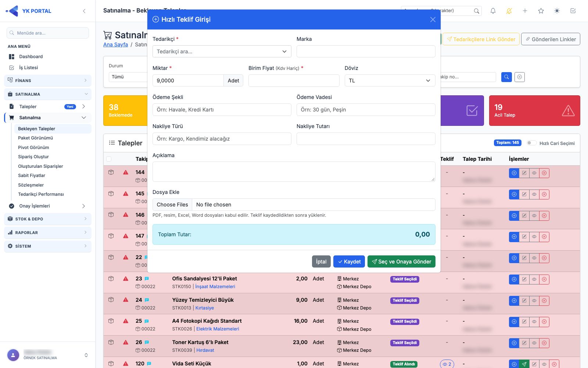Click Choose Files button
This screenshot has width=588, height=368.
(172, 205)
